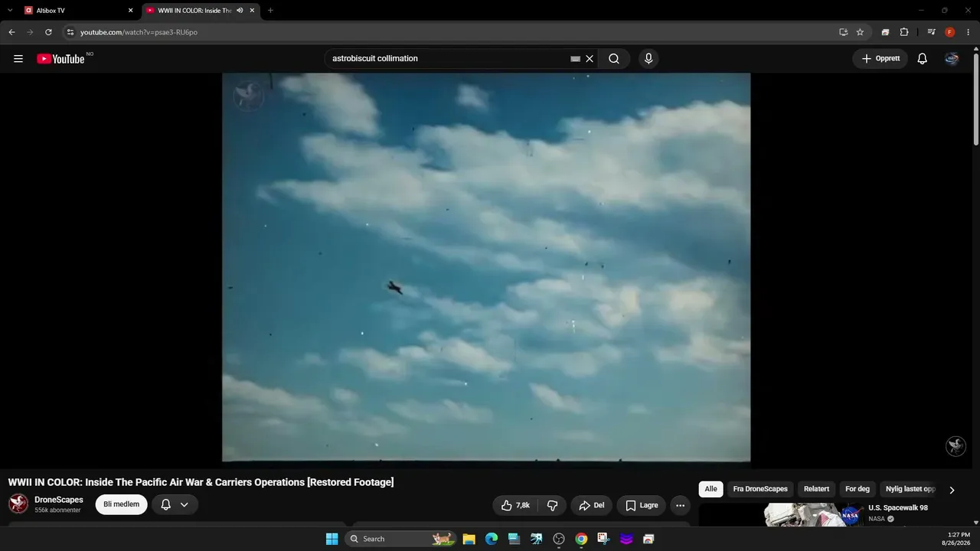Image resolution: width=980 pixels, height=551 pixels.
Task: Select the For deg filter chip
Action: [857, 489]
